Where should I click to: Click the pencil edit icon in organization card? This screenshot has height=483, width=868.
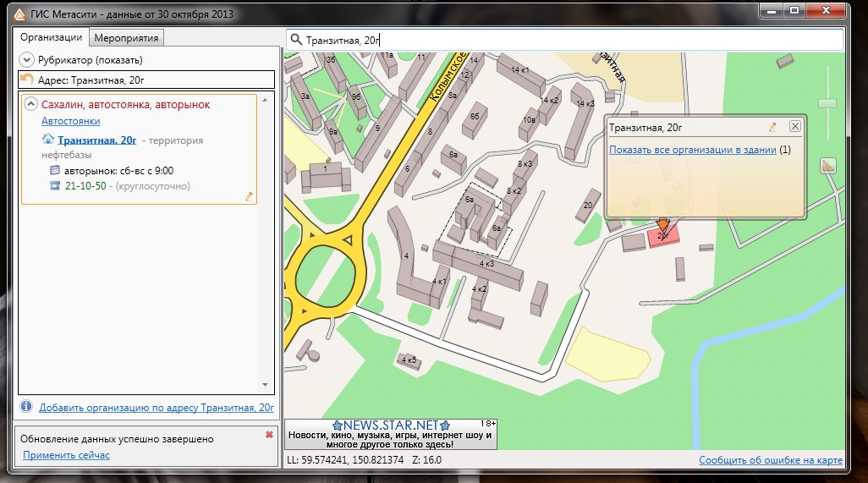click(x=249, y=196)
